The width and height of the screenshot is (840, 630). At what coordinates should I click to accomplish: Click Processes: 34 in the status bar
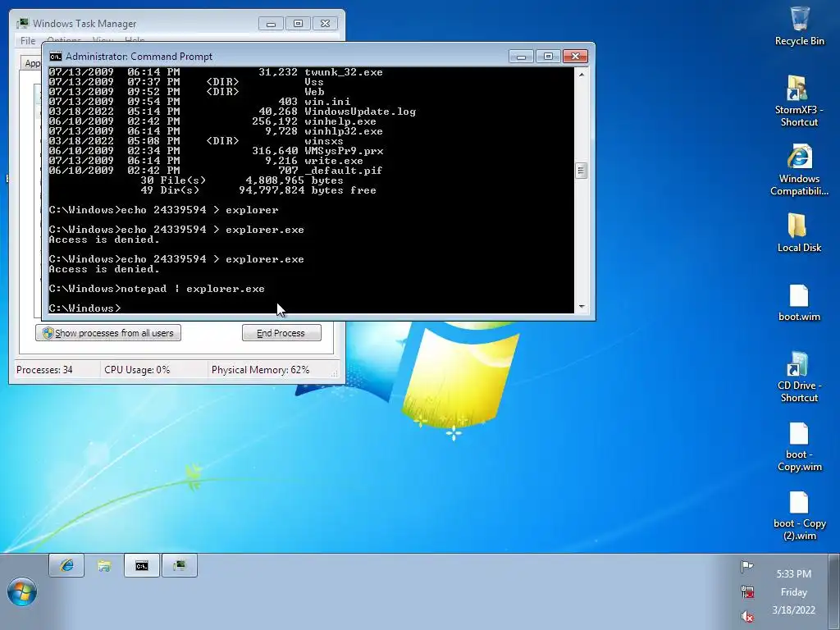pos(44,370)
